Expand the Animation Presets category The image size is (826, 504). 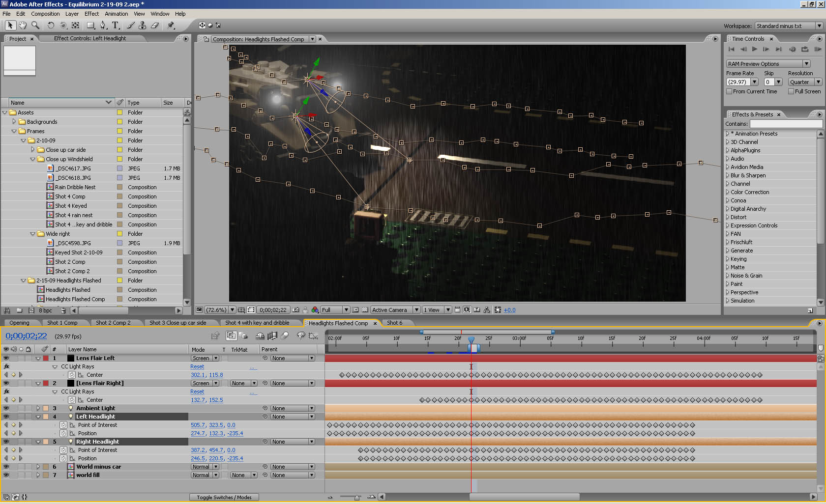[x=728, y=134]
